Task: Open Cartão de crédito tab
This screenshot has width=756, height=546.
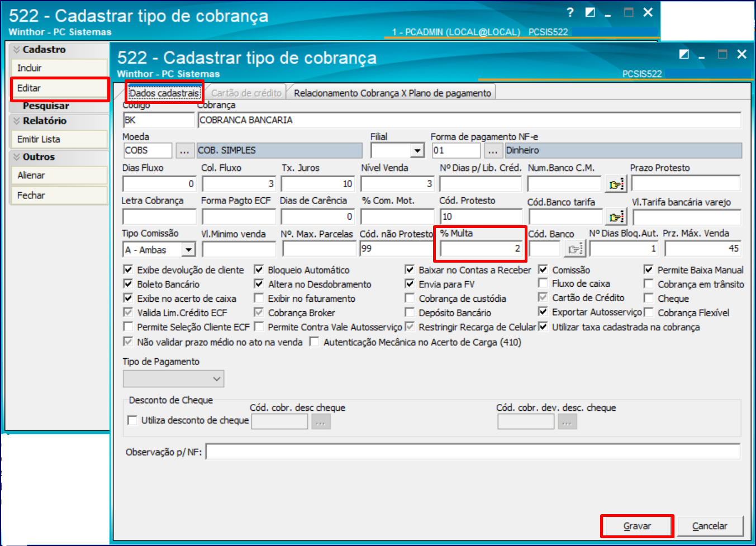Action: [x=246, y=93]
